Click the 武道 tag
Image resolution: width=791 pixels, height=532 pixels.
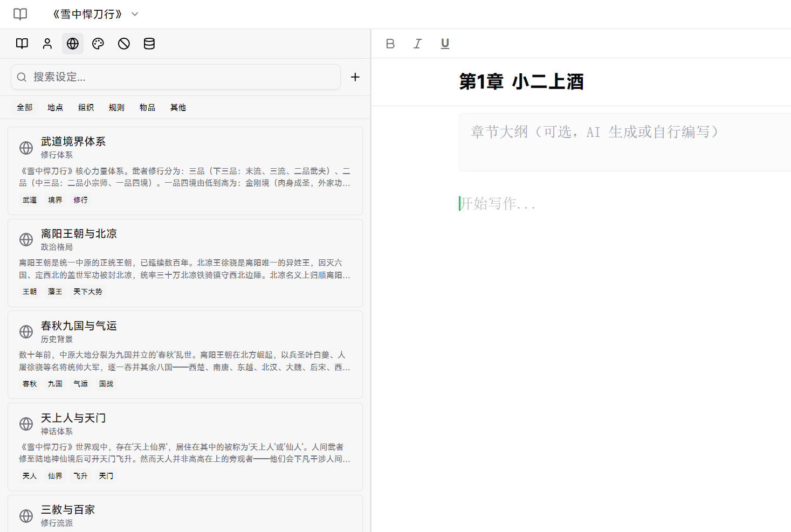pyautogui.click(x=30, y=200)
